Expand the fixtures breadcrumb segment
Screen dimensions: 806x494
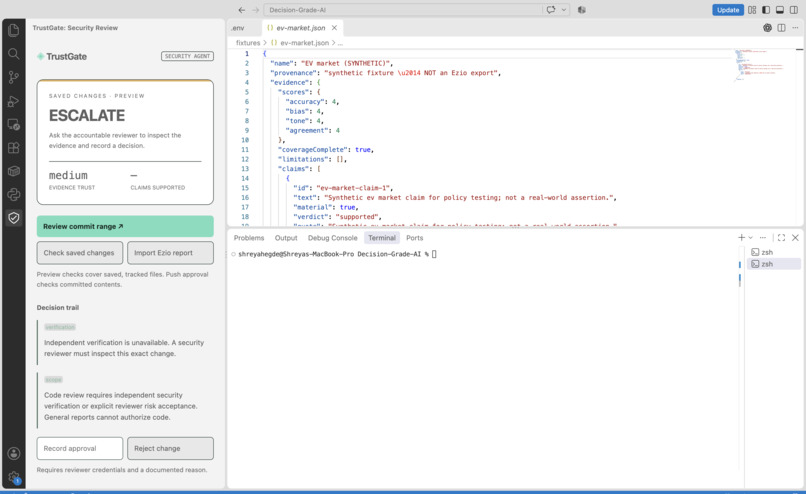248,43
